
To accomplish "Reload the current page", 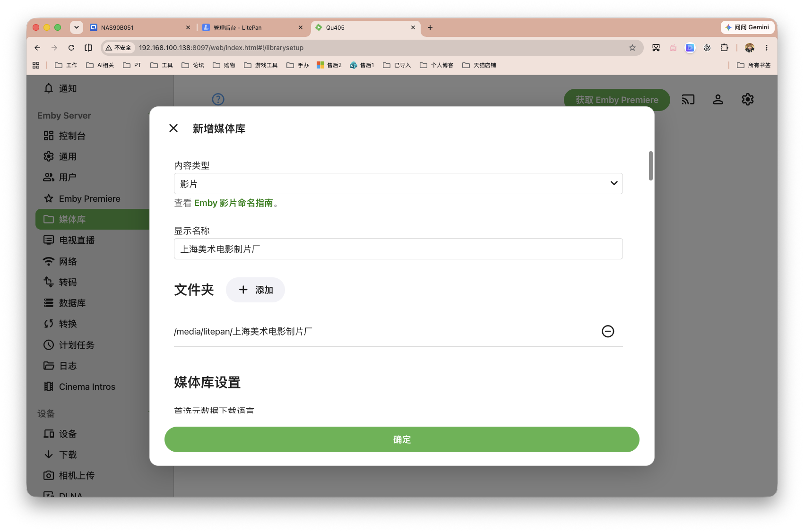I will 71,48.
